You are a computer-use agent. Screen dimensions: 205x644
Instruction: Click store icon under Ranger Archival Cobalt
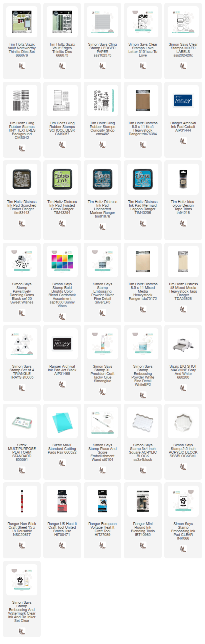coord(183,141)
